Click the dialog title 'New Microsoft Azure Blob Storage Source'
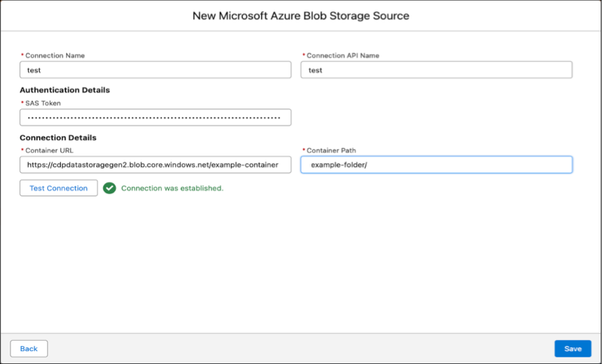 (301, 16)
